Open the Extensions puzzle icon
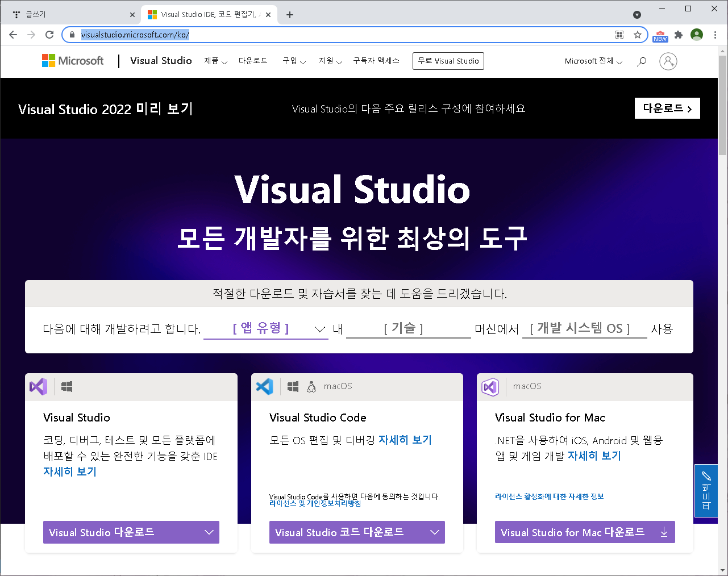This screenshot has height=576, width=728. pos(679,35)
